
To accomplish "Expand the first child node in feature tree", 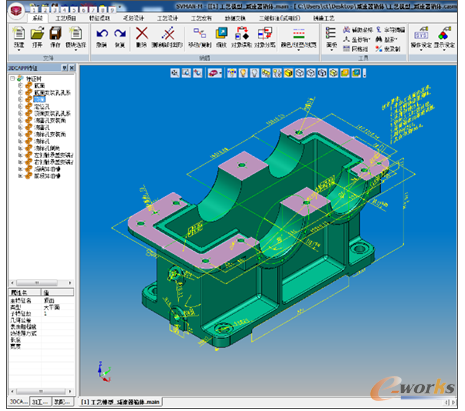I will (20, 86).
